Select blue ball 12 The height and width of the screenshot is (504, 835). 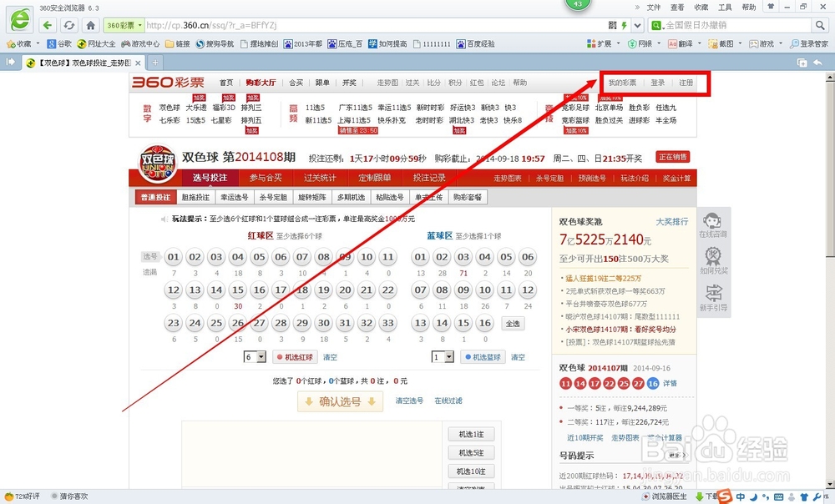pos(528,290)
